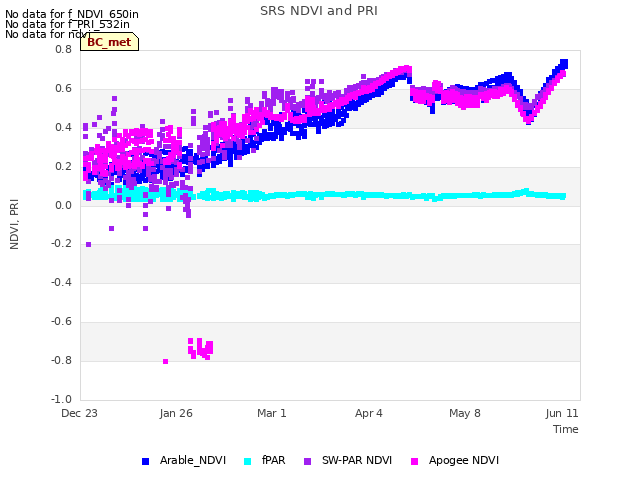
Task: Click the -1.0 y-axis tick label
Action: (61, 399)
